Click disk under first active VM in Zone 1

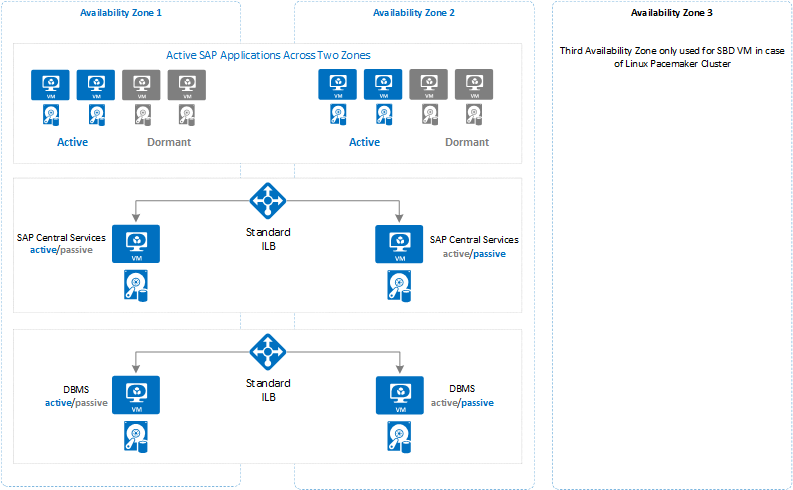(51, 115)
